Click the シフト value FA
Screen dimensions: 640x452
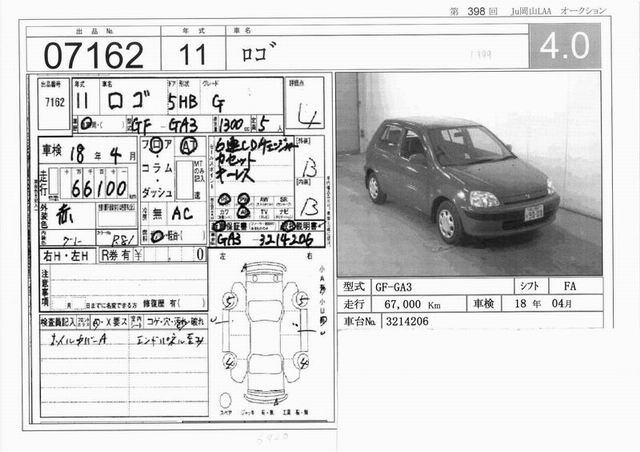(x=570, y=286)
